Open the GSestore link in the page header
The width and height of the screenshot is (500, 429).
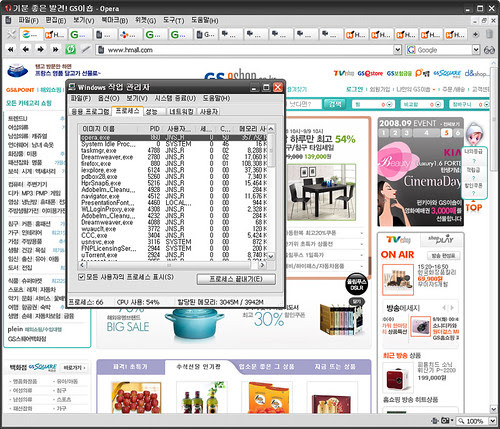pos(370,73)
